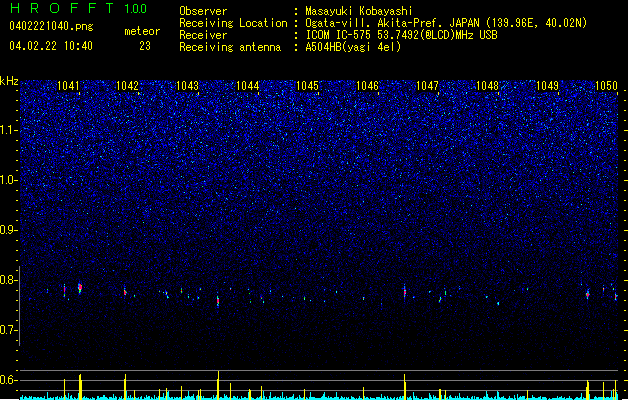Click the meteor echo between 1049 and 1050
This screenshot has width=629, height=400.
click(588, 294)
